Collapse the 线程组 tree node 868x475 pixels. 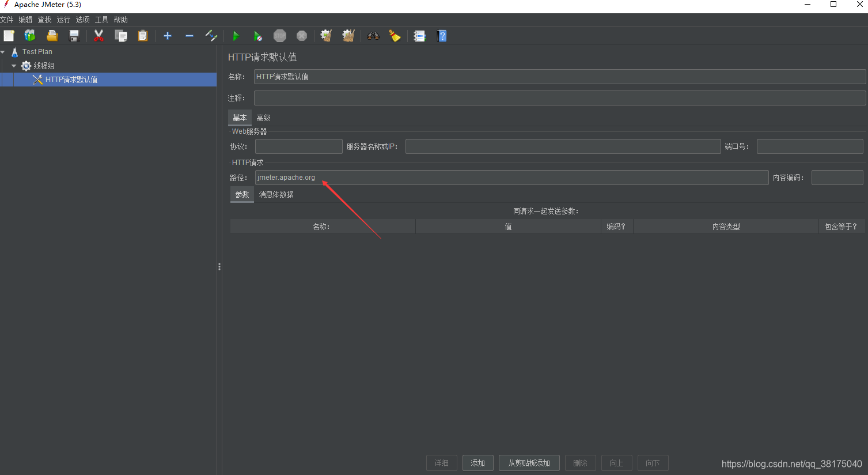[14, 66]
